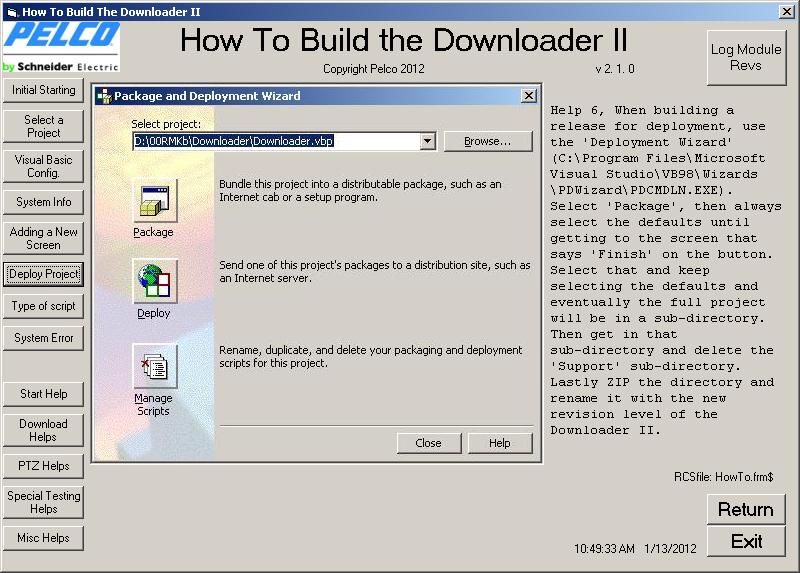The image size is (800, 573).
Task: Click the clock reading '10:49:33 AM'
Action: click(604, 549)
